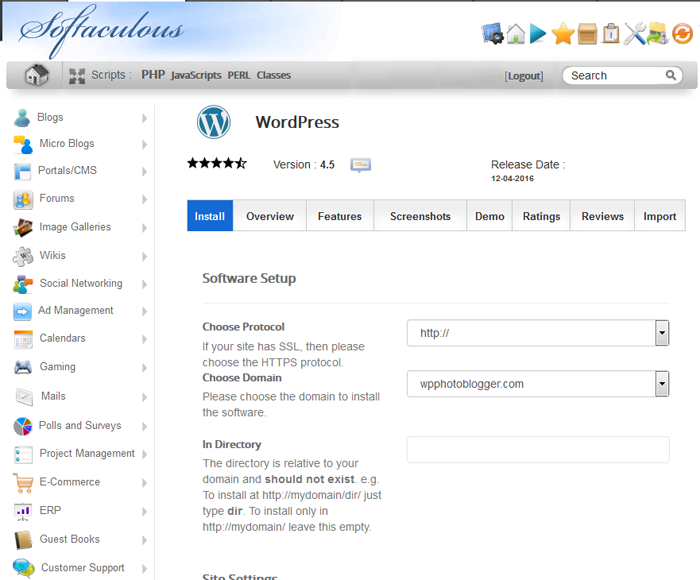Click the Portals/CMS category icon
The image size is (700, 580).
pos(22,171)
